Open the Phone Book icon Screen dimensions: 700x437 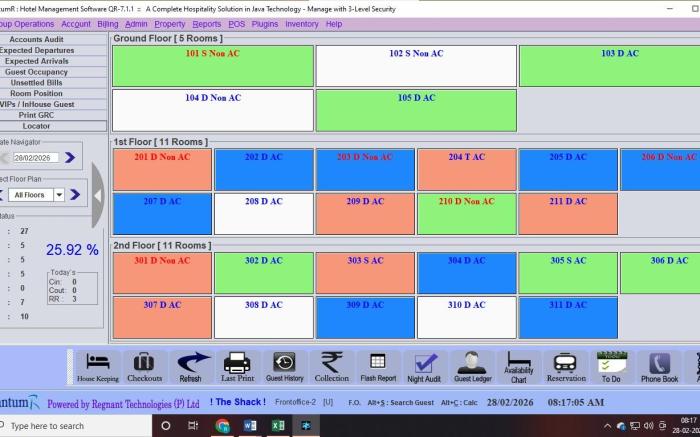[x=659, y=366]
